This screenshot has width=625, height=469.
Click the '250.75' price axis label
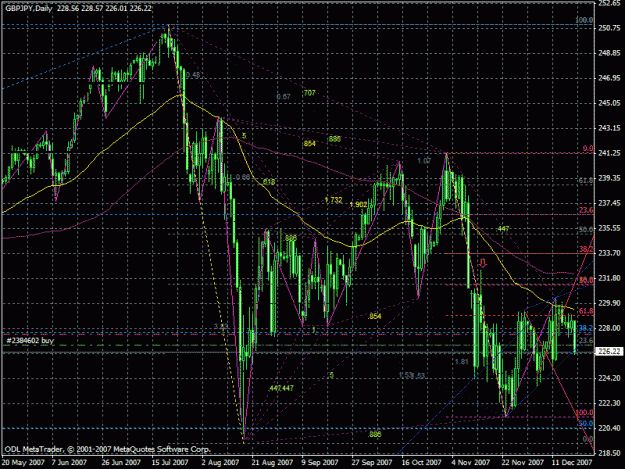pyautogui.click(x=609, y=28)
